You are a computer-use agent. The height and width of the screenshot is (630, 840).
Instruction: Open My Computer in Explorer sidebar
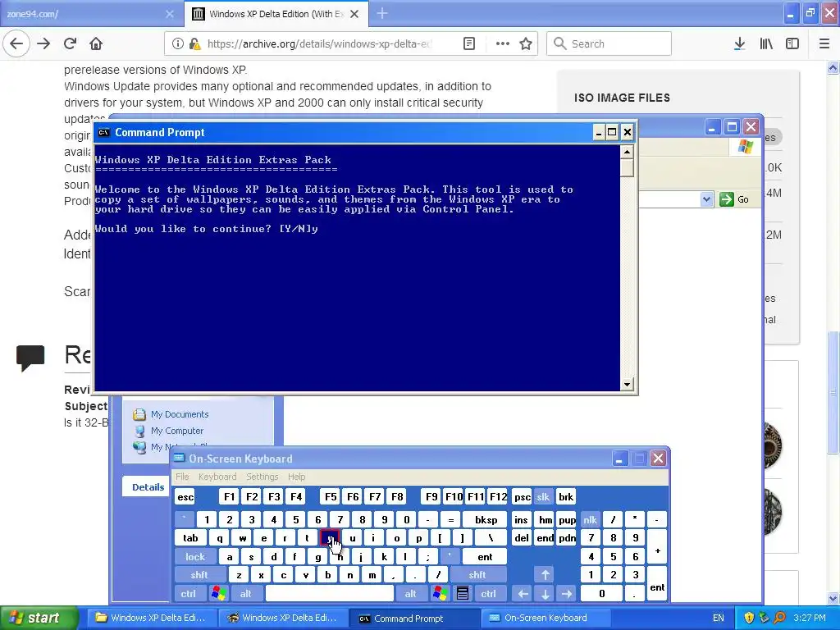[177, 431]
